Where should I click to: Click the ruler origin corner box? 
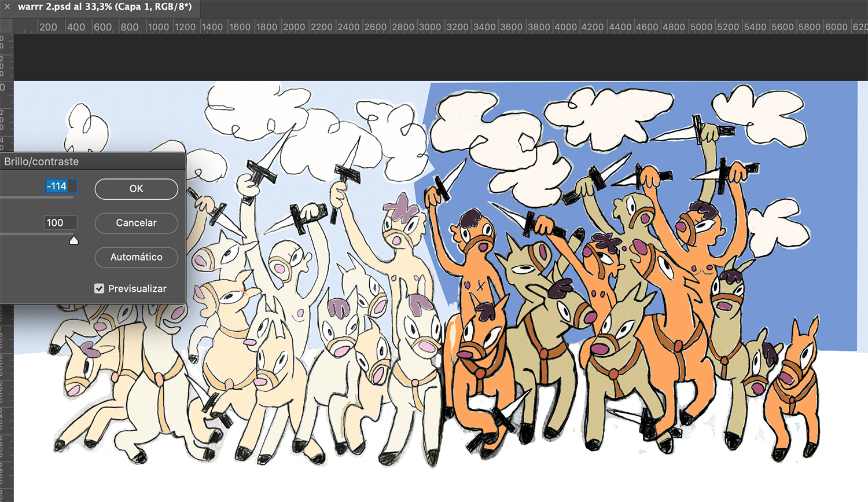click(6, 27)
